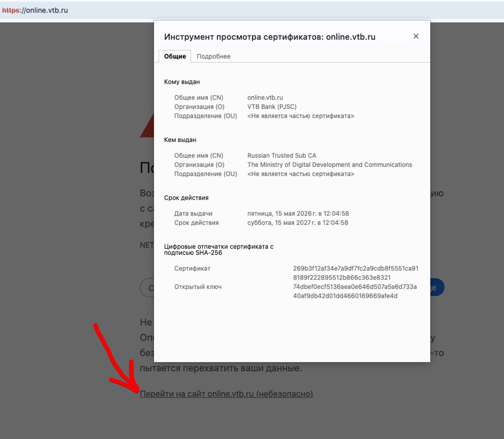
Task: Select the certificate fingerprint starting with 269b3f12
Action: (x=356, y=273)
